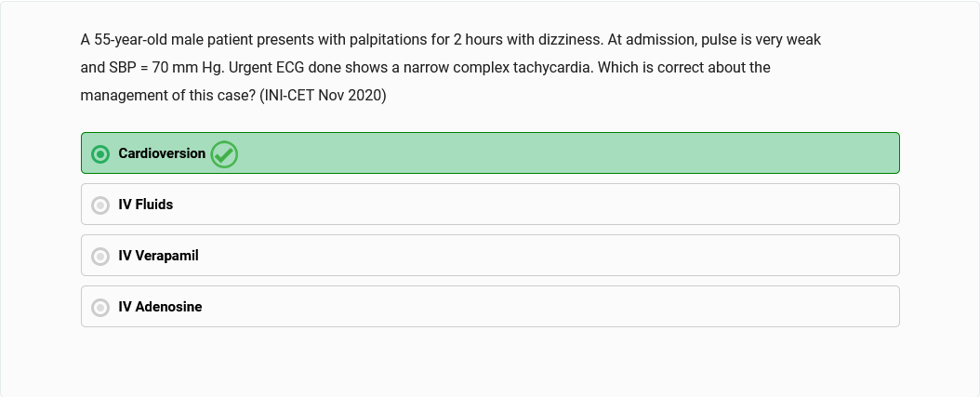Click the (INI-CET Nov 2020) exam tag
Image resolution: width=980 pixels, height=397 pixels.
click(x=323, y=96)
